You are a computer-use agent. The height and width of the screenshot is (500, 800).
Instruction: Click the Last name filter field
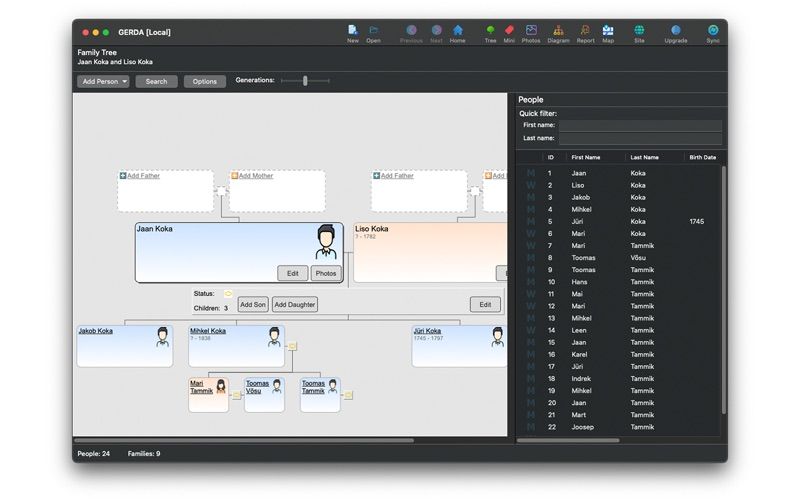pyautogui.click(x=640, y=138)
